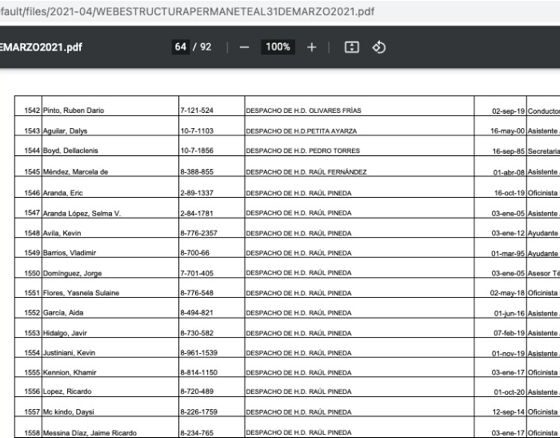Click the zoom out minus icon
The image size is (560, 438).
click(x=244, y=47)
